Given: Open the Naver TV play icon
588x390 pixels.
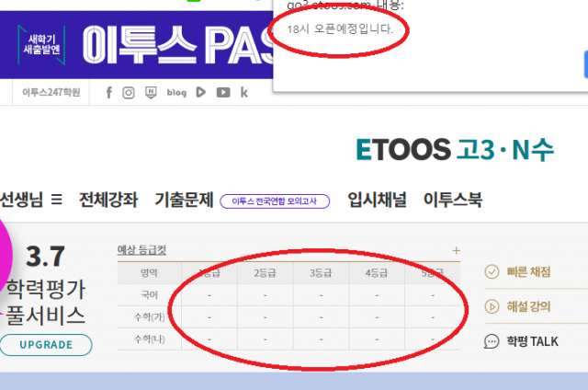Looking at the screenshot, I should 200,92.
